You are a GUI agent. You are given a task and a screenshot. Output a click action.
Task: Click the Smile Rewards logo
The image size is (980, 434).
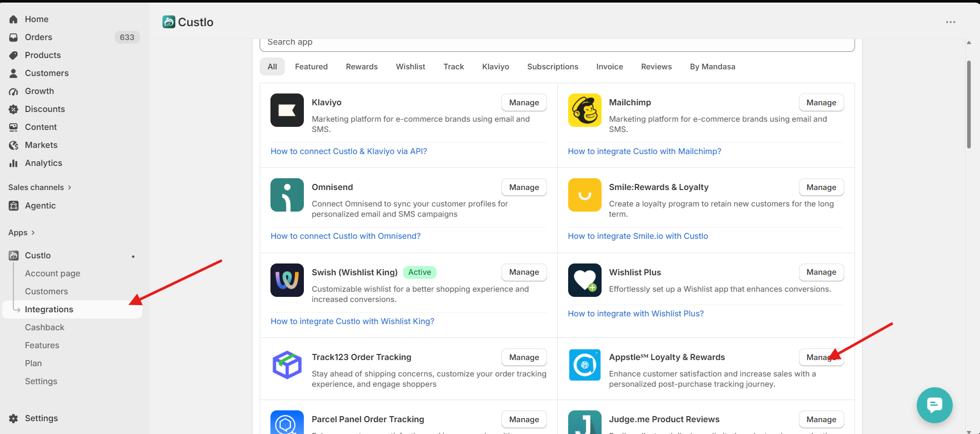pos(585,195)
